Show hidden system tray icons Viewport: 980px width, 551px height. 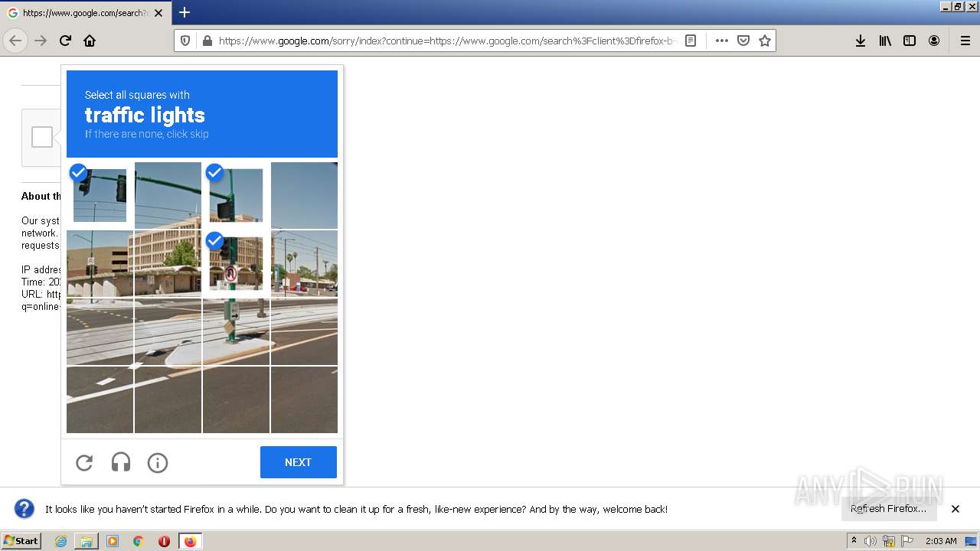pyautogui.click(x=854, y=541)
